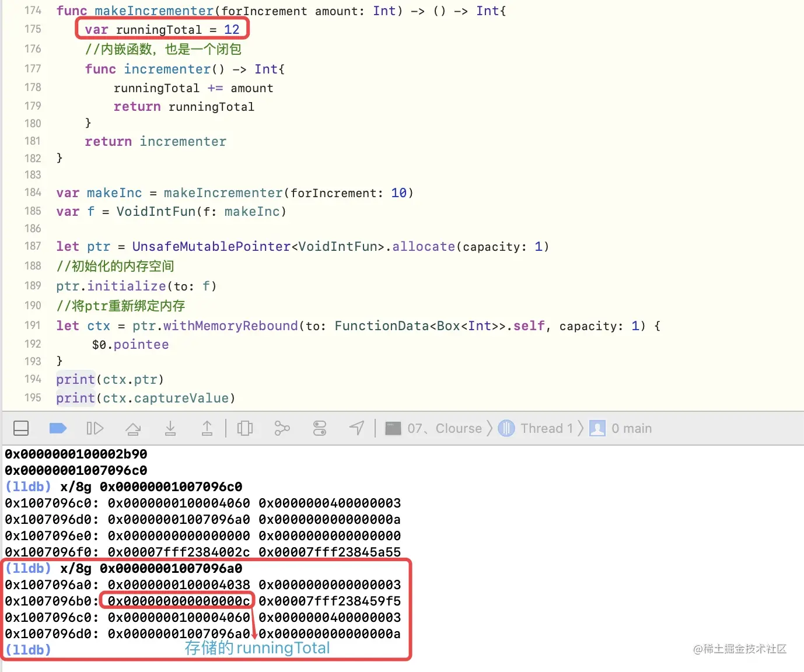This screenshot has width=804, height=672.
Task: Click comment '//将ptr重新绑定内存'
Action: click(121, 306)
